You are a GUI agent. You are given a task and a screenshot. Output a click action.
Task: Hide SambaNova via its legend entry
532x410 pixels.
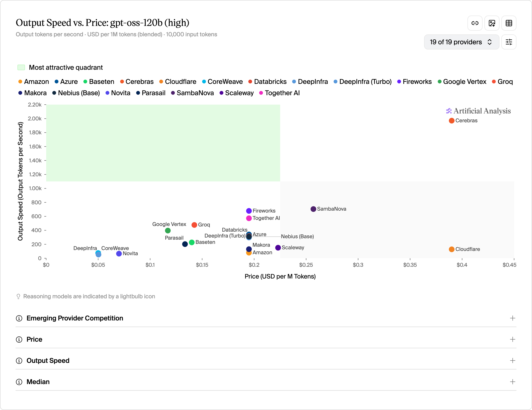(x=192, y=93)
